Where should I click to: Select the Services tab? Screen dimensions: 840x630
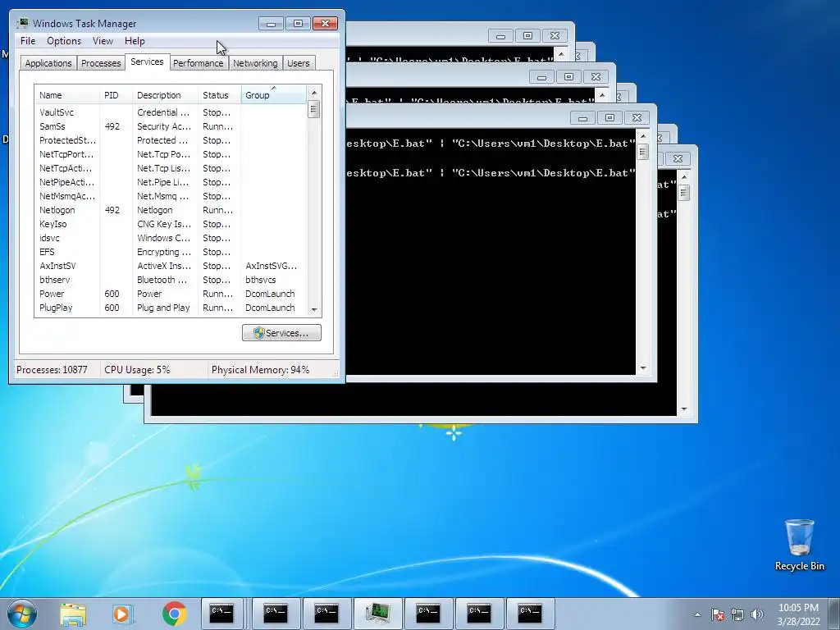pyautogui.click(x=147, y=62)
